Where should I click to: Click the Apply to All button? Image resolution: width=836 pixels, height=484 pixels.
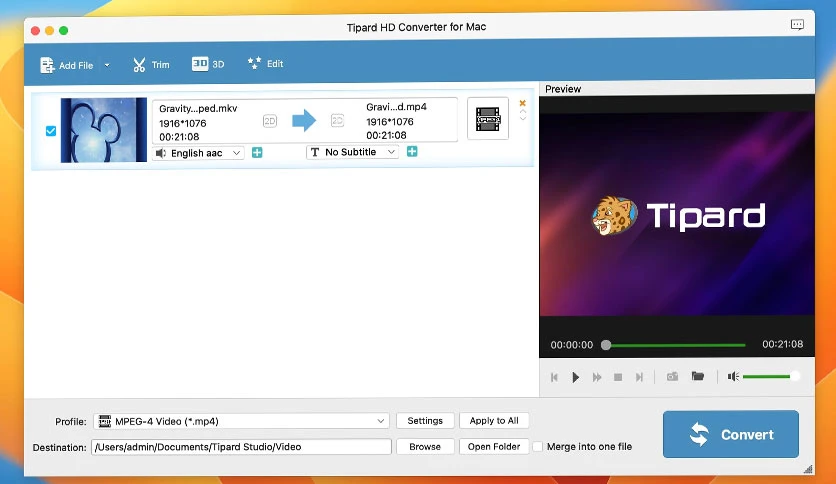point(494,421)
